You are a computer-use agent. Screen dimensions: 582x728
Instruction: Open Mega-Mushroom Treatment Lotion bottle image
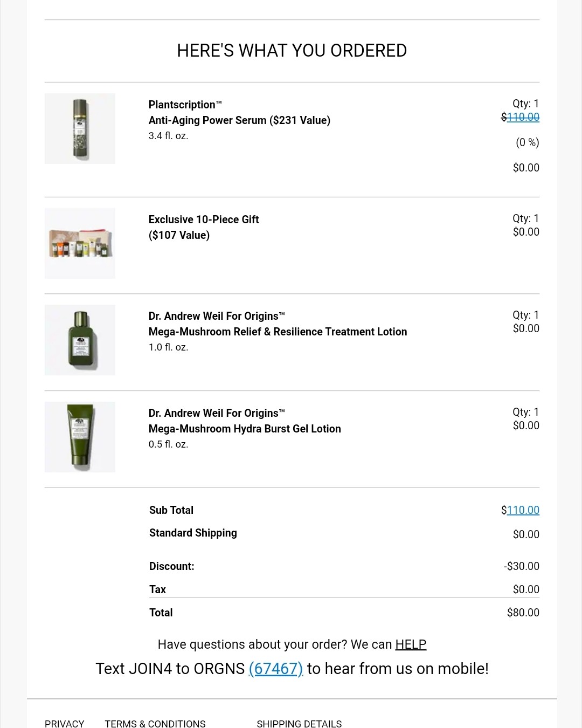(x=80, y=340)
